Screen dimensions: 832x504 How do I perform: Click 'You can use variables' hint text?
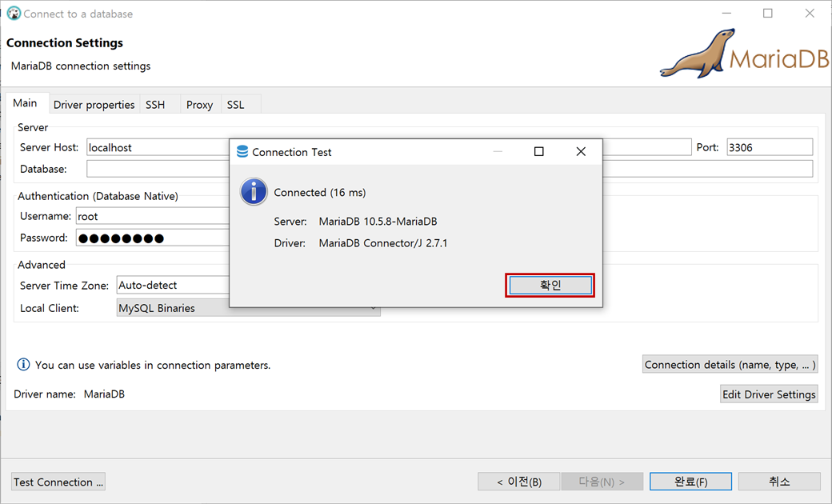click(153, 365)
